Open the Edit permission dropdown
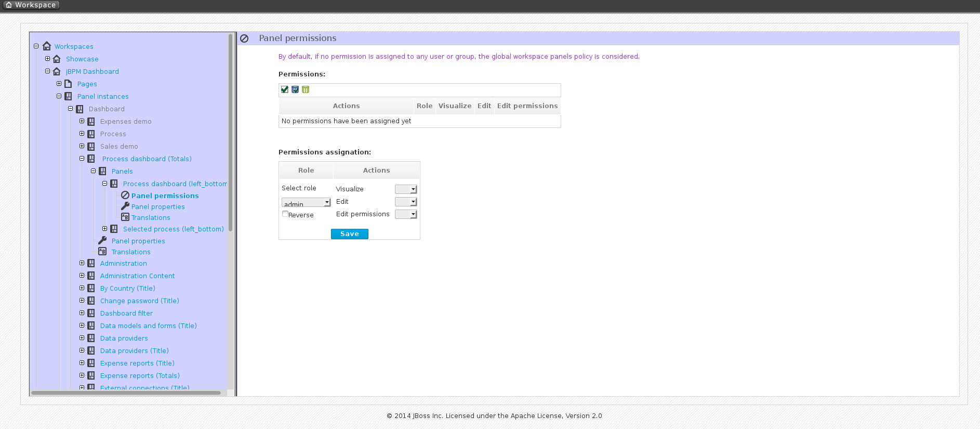980x429 pixels. 406,202
